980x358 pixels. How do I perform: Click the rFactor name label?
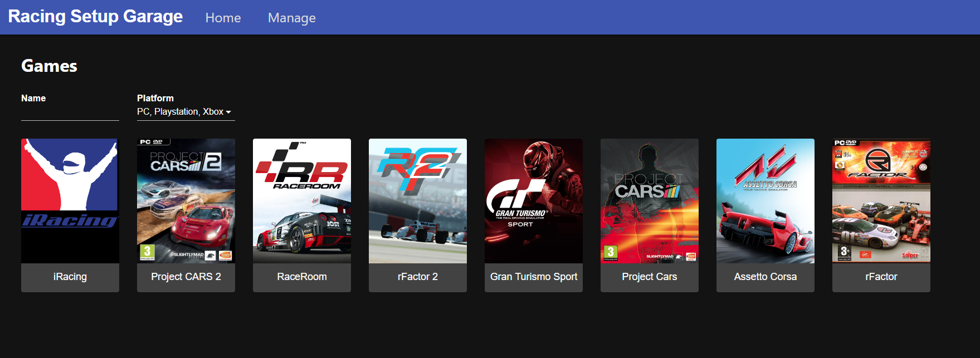tap(881, 277)
